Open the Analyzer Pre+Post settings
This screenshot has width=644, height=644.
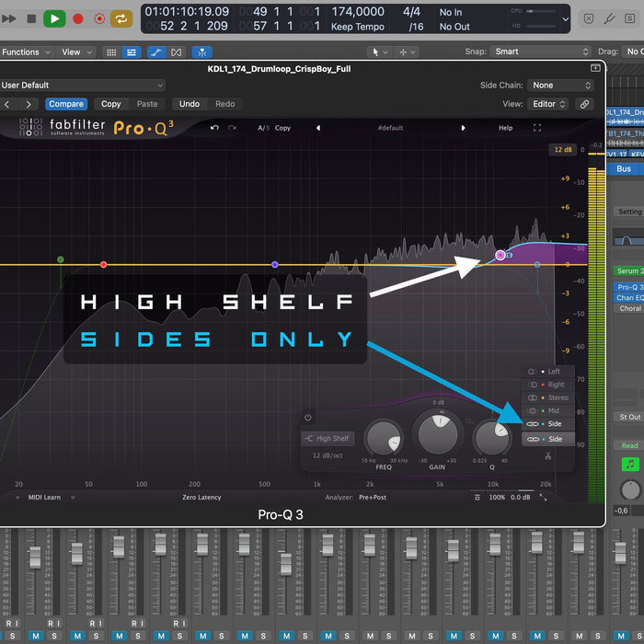pos(372,498)
